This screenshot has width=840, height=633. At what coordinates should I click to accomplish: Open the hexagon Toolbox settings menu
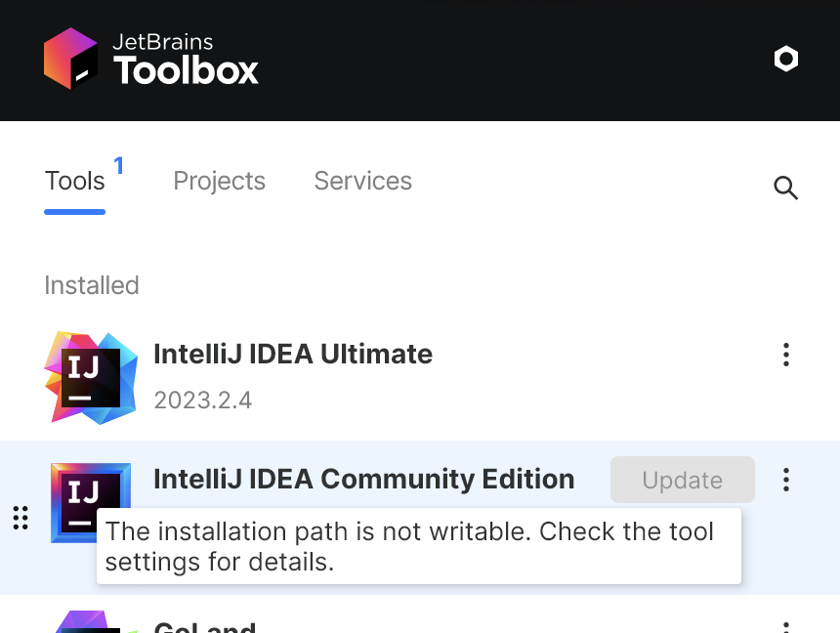pyautogui.click(x=785, y=59)
